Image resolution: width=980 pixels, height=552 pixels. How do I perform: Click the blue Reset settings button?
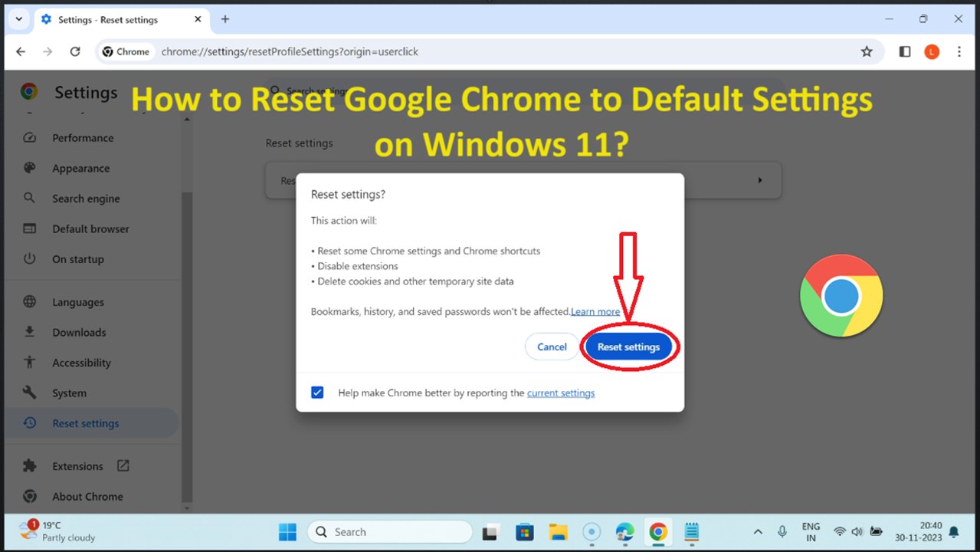click(x=628, y=347)
